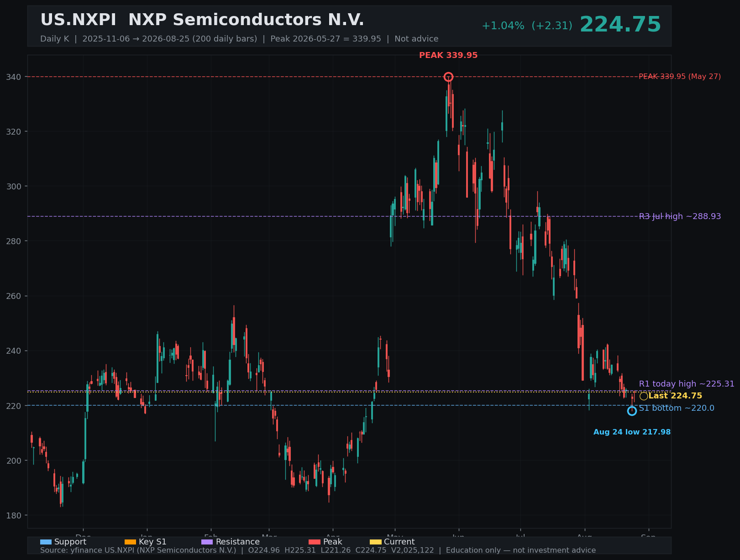Viewport: 740px width, 560px height.
Task: Click 'Not advice' in the header subtitle
Action: [x=416, y=39]
